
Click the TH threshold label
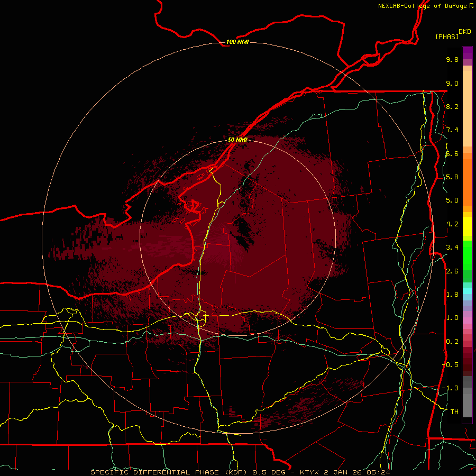coord(454,412)
